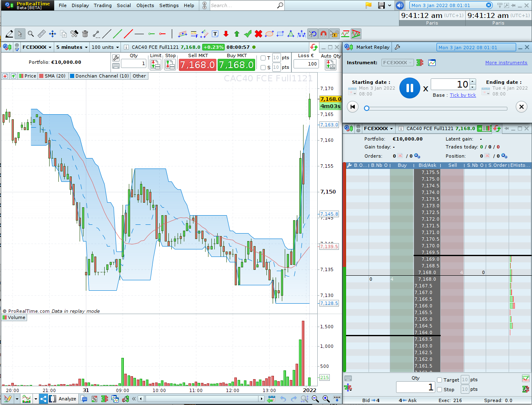Viewport: 532px width, 405px height.
Task: Click the trash can delete objects icon
Action: click(x=85, y=34)
